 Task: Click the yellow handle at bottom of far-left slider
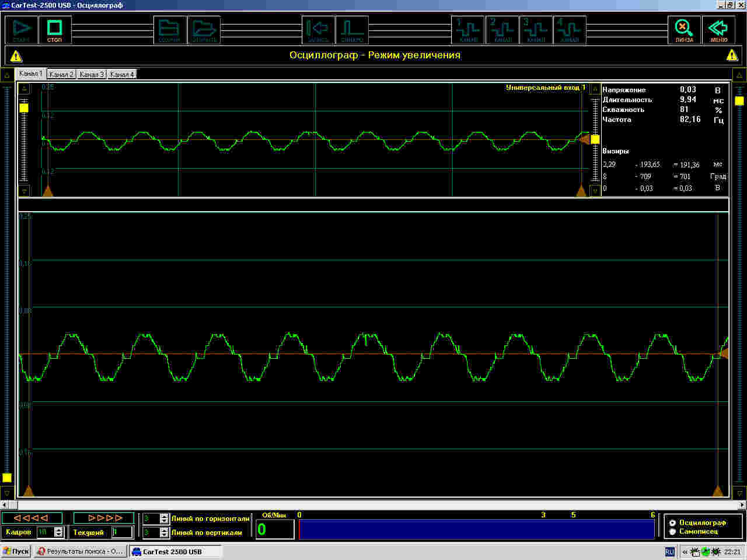click(7, 477)
